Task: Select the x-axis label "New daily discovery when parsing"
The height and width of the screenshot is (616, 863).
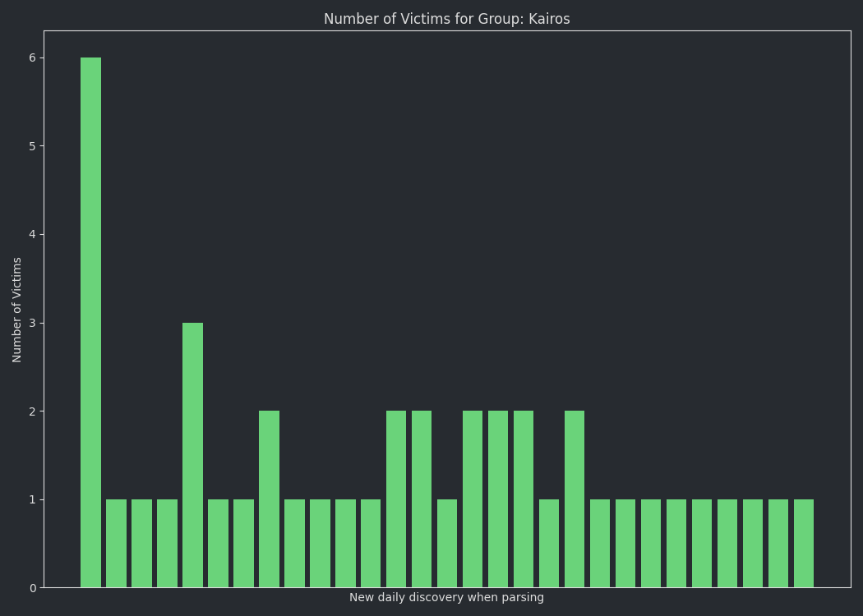Action: (446, 597)
